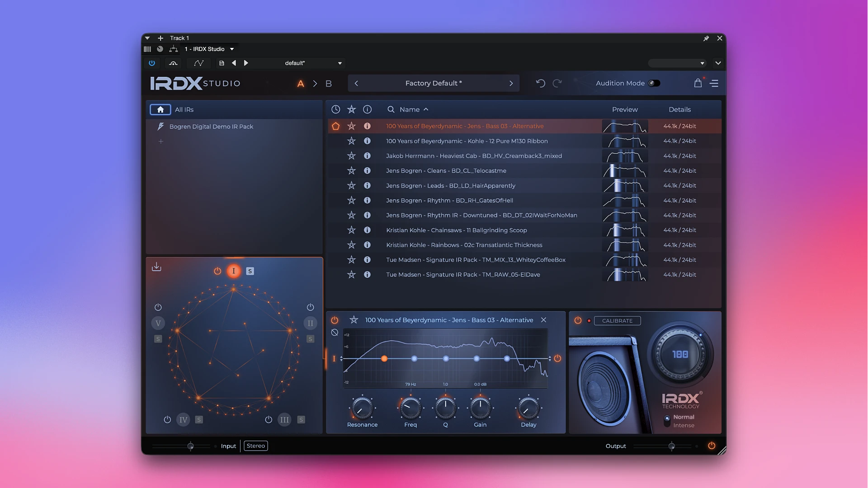The height and width of the screenshot is (488, 868).
Task: Sort by recent clock icon
Action: (335, 109)
